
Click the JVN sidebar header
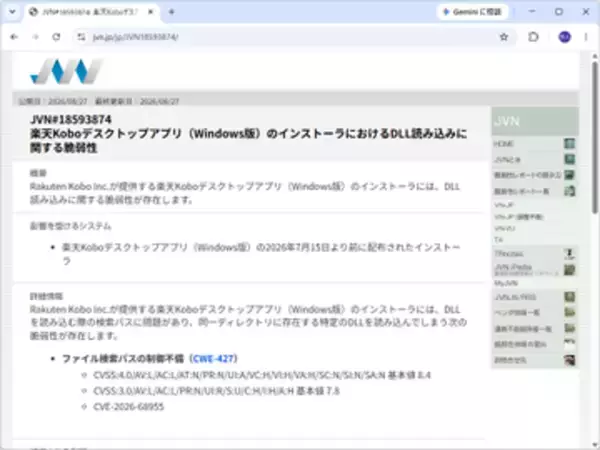click(x=535, y=121)
